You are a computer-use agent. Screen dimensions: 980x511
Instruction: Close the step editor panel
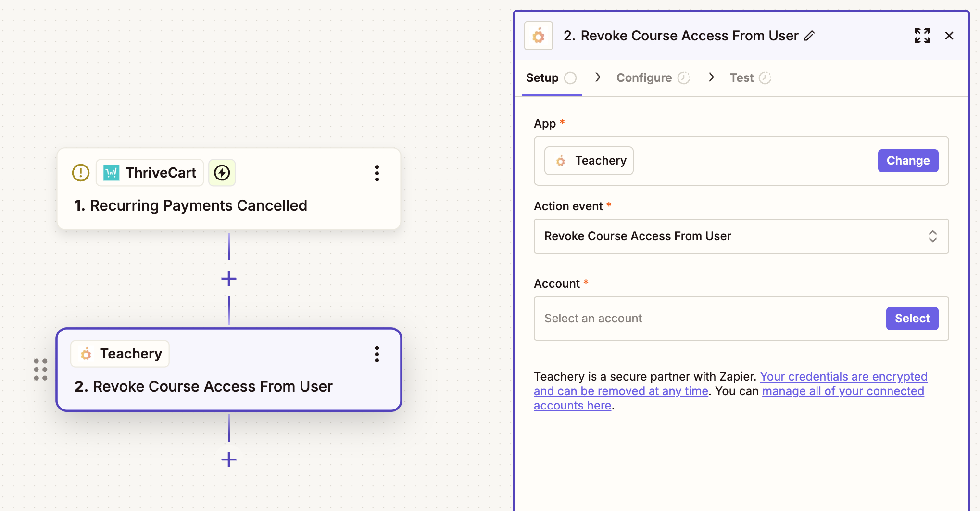click(949, 36)
